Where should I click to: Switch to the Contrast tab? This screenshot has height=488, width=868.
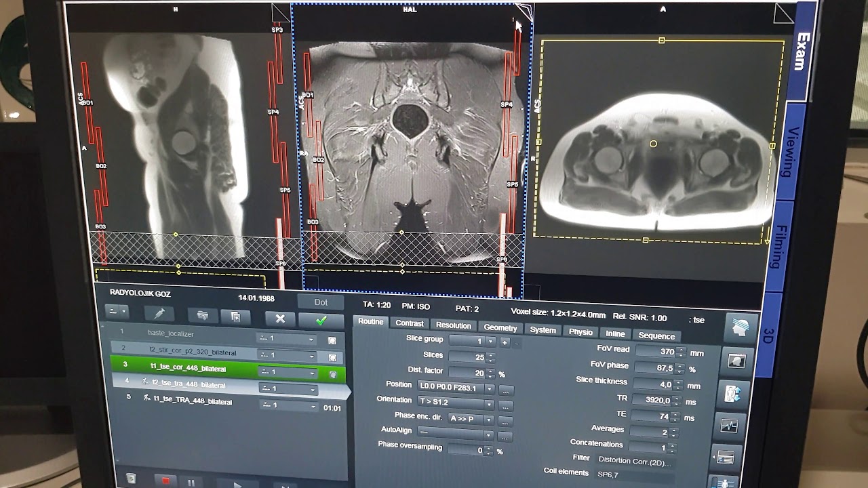click(x=410, y=323)
